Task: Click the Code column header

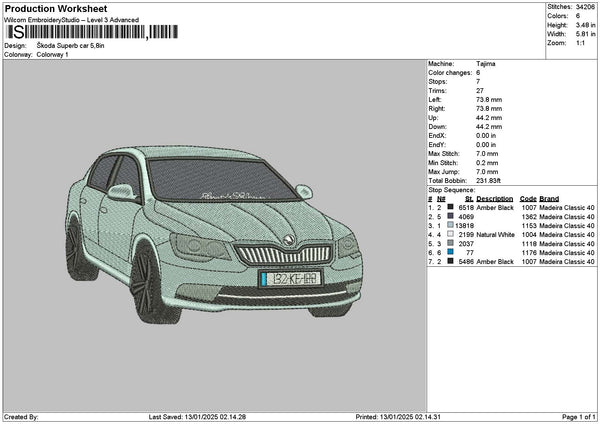Action: (528, 198)
